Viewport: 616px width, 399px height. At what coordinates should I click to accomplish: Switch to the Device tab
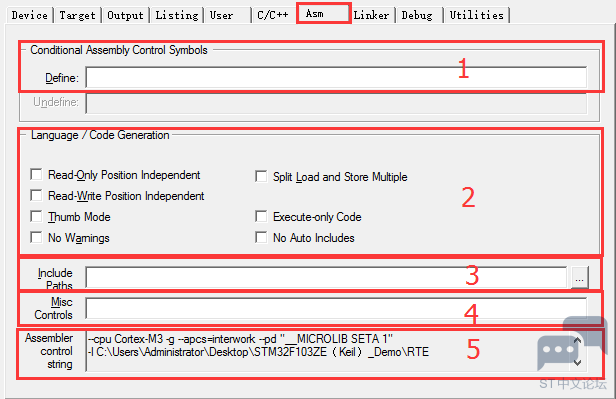[30, 15]
